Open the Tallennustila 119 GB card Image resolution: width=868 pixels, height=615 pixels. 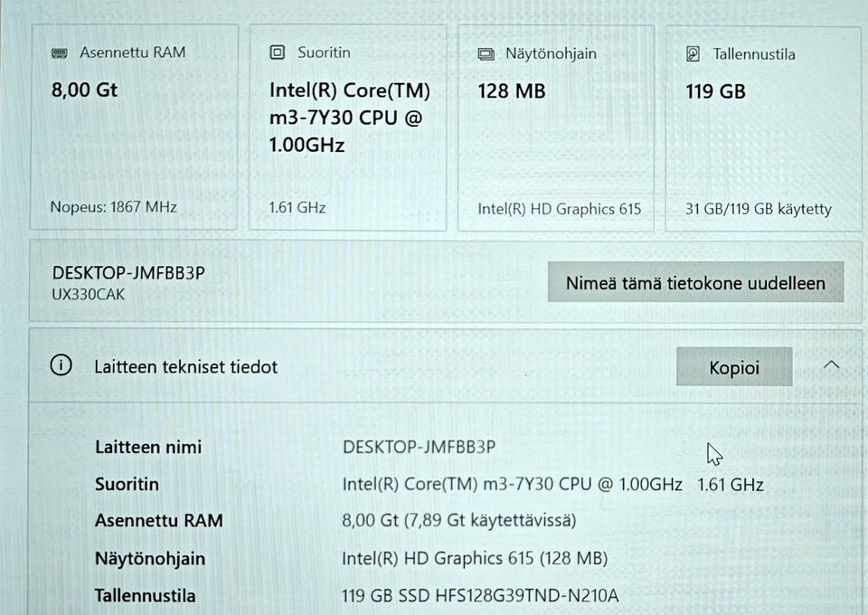763,128
